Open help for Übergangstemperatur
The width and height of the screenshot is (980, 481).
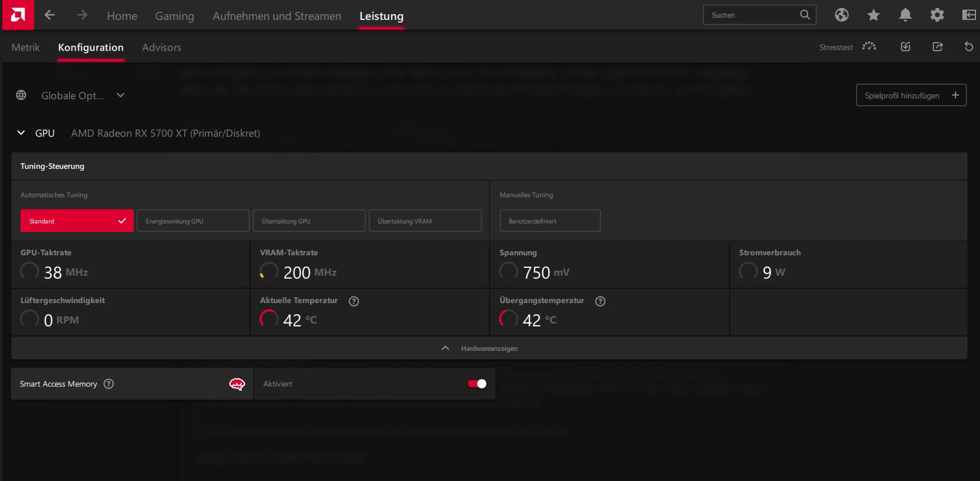600,301
